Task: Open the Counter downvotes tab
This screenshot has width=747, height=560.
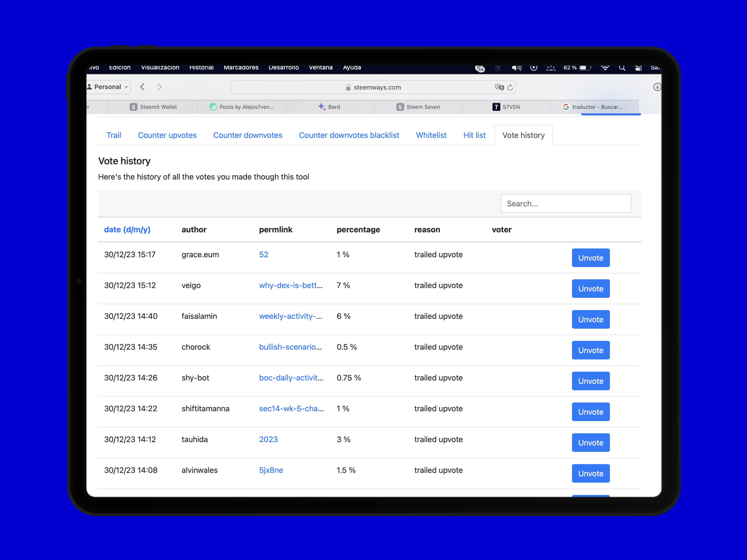Action: (x=247, y=135)
